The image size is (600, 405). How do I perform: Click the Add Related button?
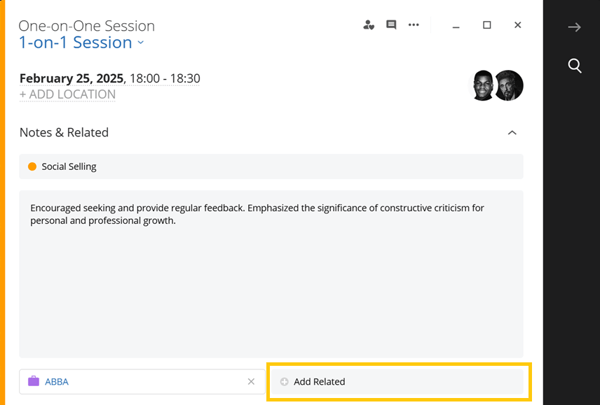point(397,382)
